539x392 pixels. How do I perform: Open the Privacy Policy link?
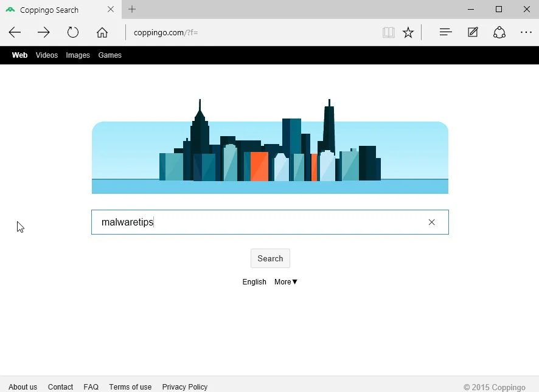tap(185, 387)
